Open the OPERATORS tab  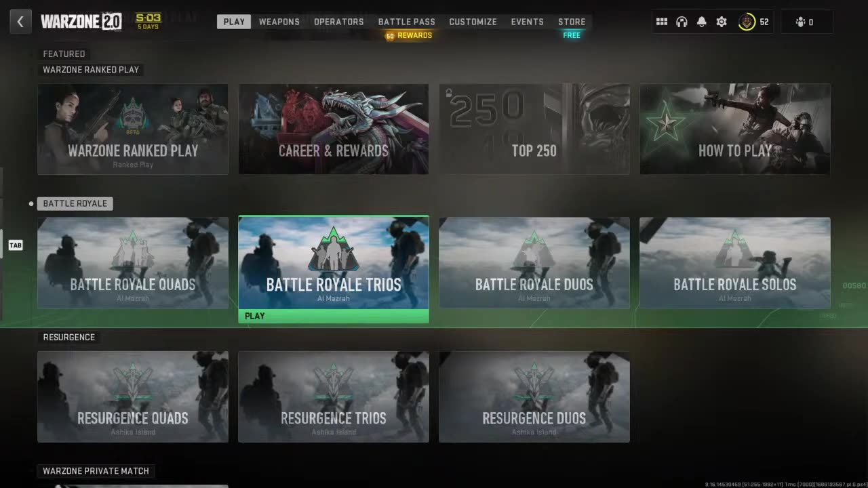339,22
